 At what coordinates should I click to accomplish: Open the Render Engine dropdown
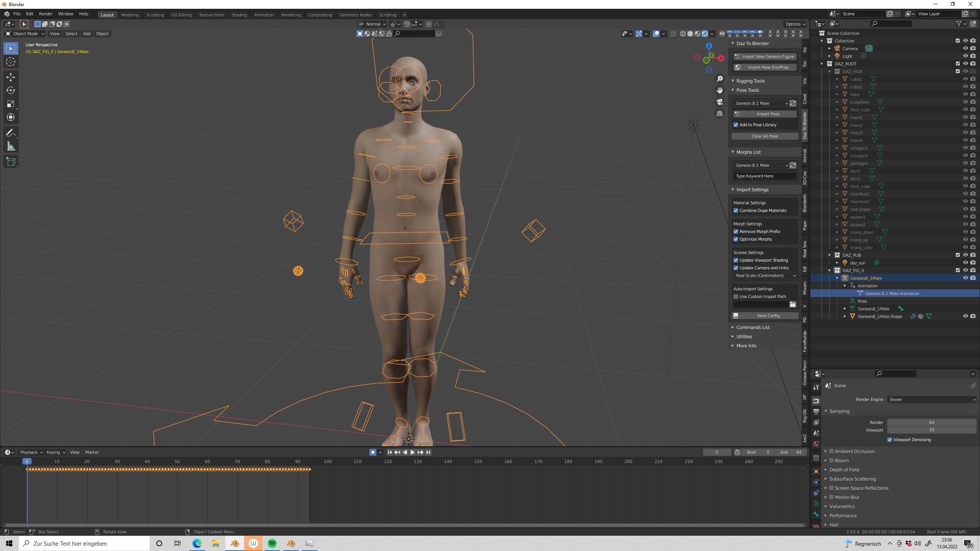point(932,399)
